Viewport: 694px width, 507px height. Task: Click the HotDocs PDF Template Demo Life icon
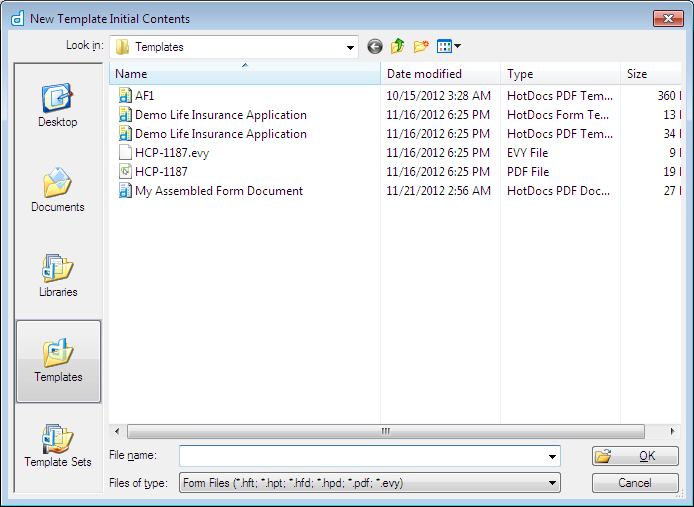pyautogui.click(x=125, y=134)
